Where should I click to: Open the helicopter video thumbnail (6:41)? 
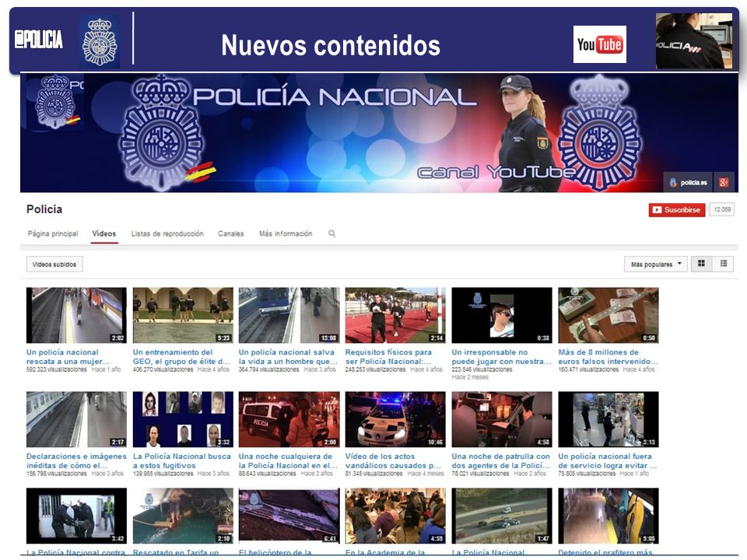[x=289, y=516]
